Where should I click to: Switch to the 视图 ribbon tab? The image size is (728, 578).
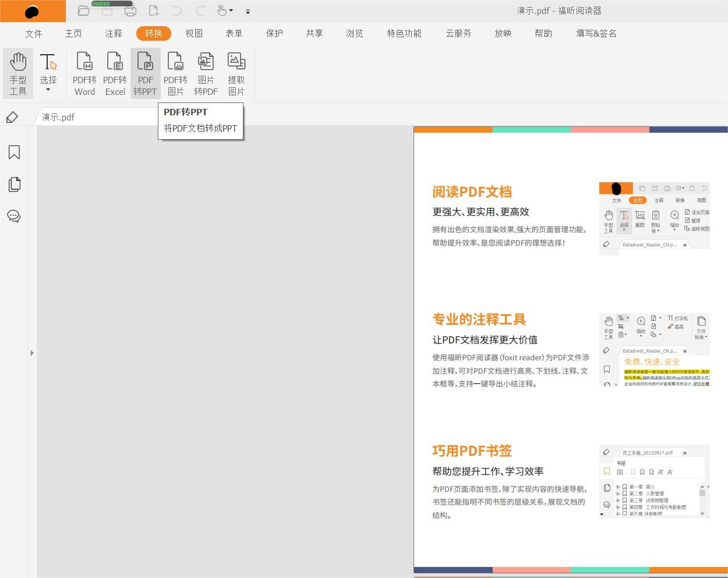[x=194, y=33]
